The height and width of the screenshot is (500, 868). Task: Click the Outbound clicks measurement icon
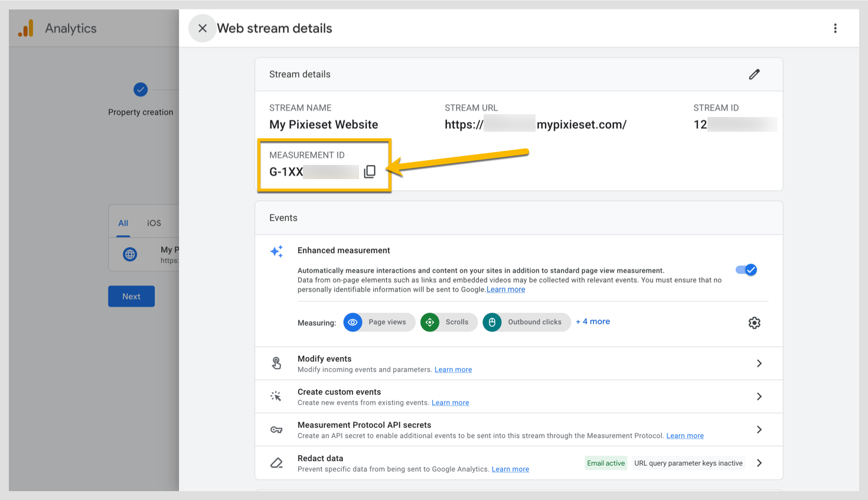[x=492, y=322]
